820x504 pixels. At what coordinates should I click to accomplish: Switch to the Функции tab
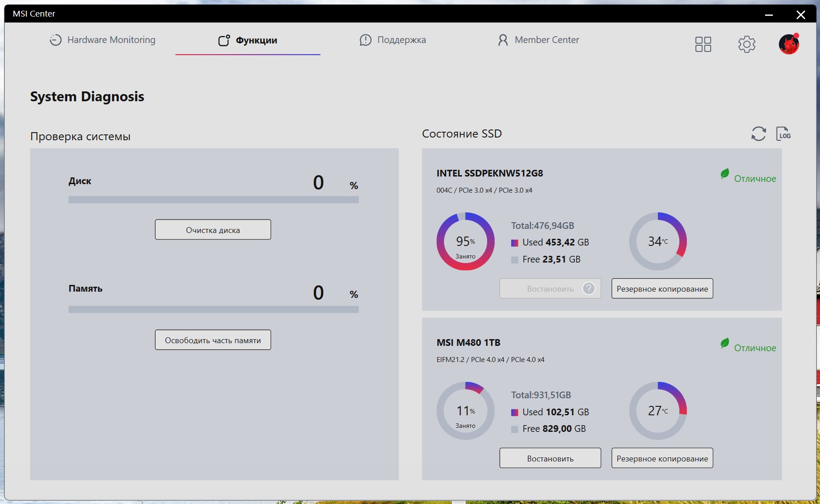[248, 40]
